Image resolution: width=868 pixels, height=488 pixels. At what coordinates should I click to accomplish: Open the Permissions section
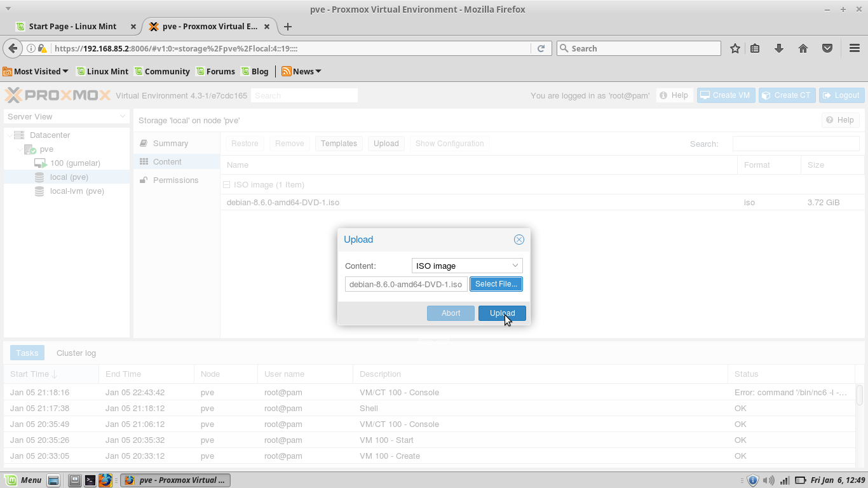pyautogui.click(x=177, y=180)
